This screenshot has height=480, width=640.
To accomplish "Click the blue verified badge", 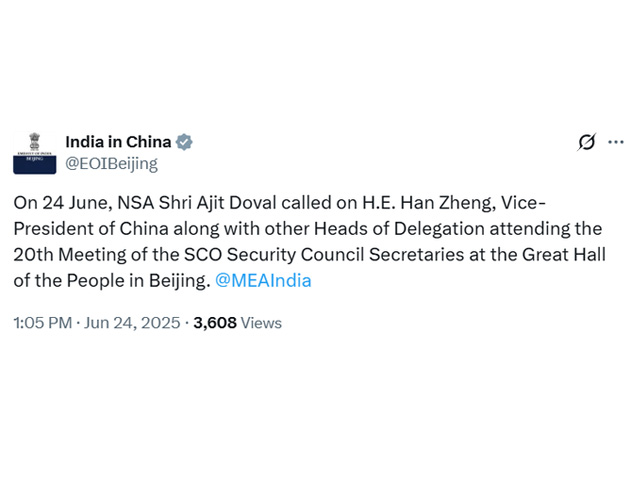I will point(185,142).
